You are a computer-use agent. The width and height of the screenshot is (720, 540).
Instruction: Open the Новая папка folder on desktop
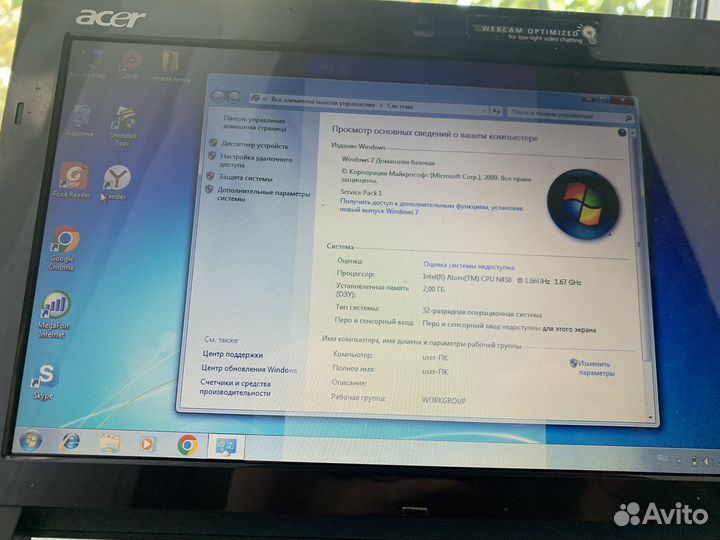coord(171,66)
